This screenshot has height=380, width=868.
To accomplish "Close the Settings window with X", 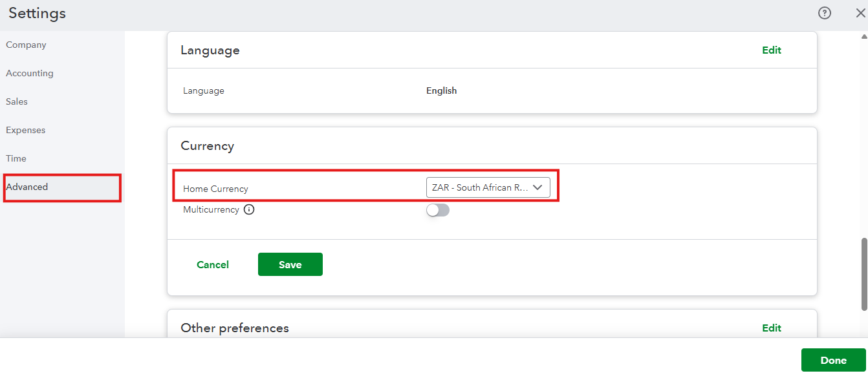I will pos(860,13).
